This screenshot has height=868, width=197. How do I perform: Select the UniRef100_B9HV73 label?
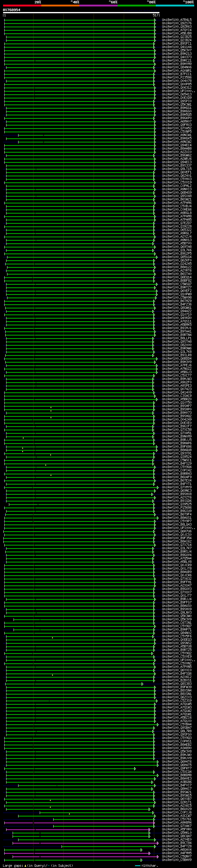(x=177, y=413)
